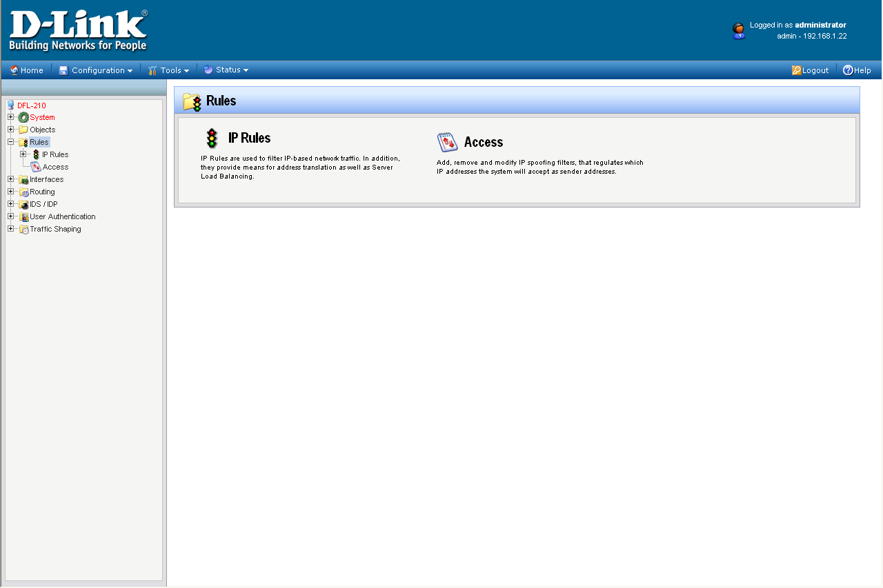Screen dimensions: 883x588
Task: Click the Logout key icon
Action: (x=796, y=70)
